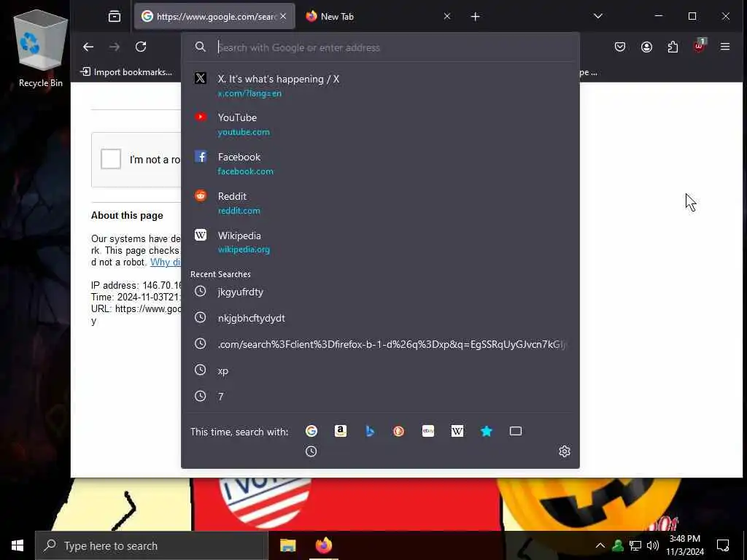The height and width of the screenshot is (560, 747).
Task: Search this time with eBay
Action: click(x=427, y=431)
